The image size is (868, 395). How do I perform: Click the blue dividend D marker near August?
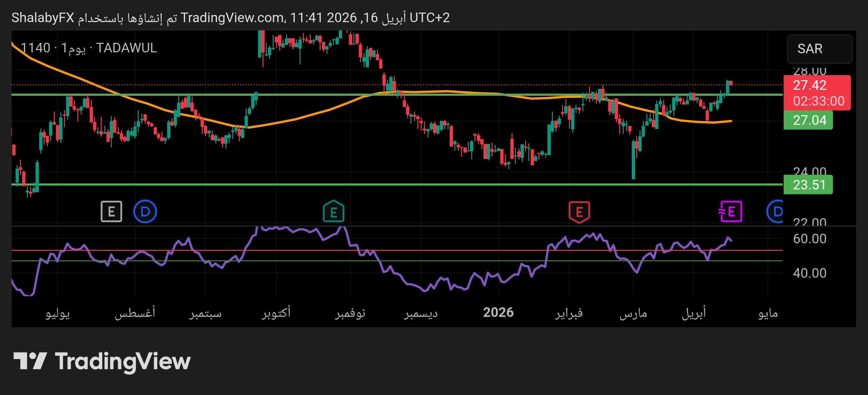point(145,212)
